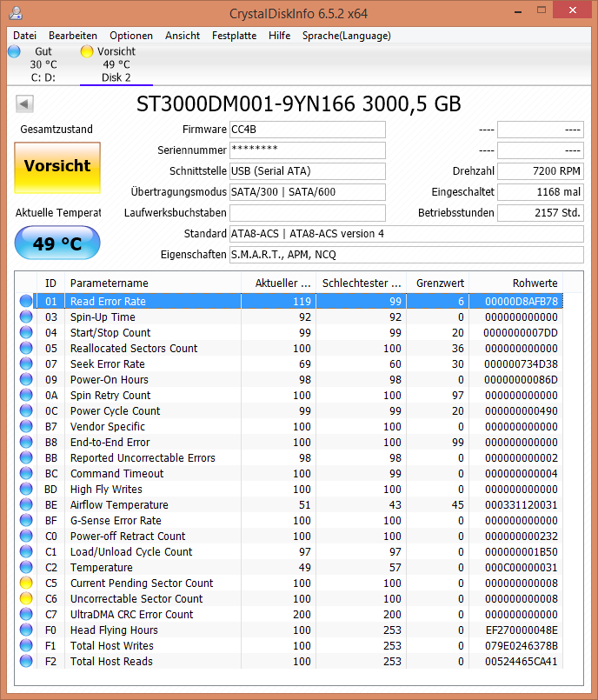Click the status orb of Reallocated Sectors Count

(26, 348)
